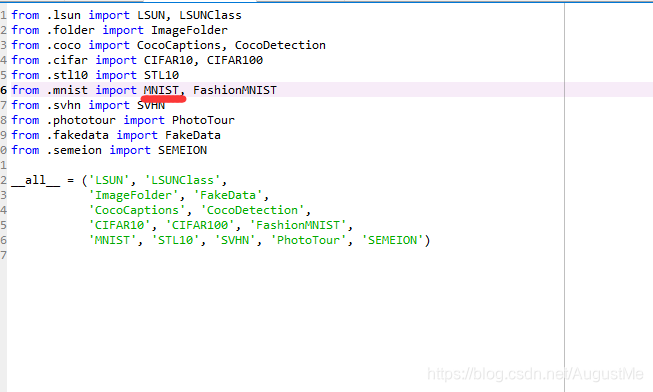653x392 pixels.
Task: Click '.lsun' module name in line 1
Action: pyautogui.click(x=64, y=15)
